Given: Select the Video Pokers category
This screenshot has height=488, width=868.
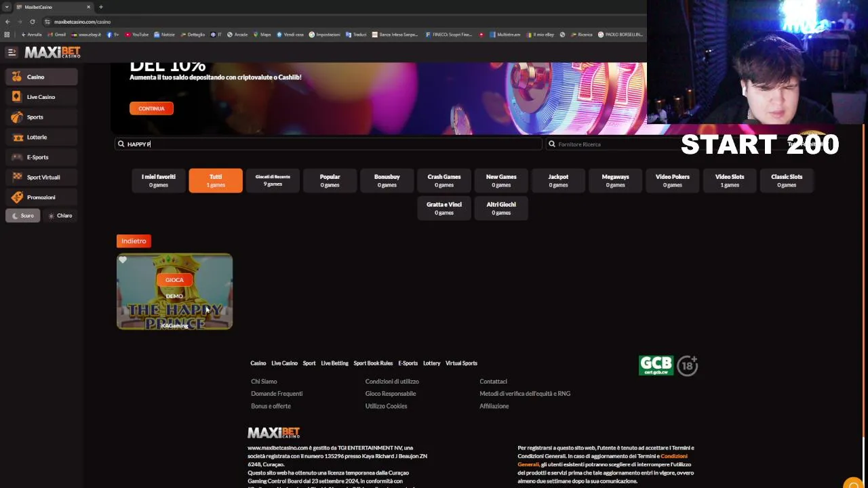Looking at the screenshot, I should [672, 180].
